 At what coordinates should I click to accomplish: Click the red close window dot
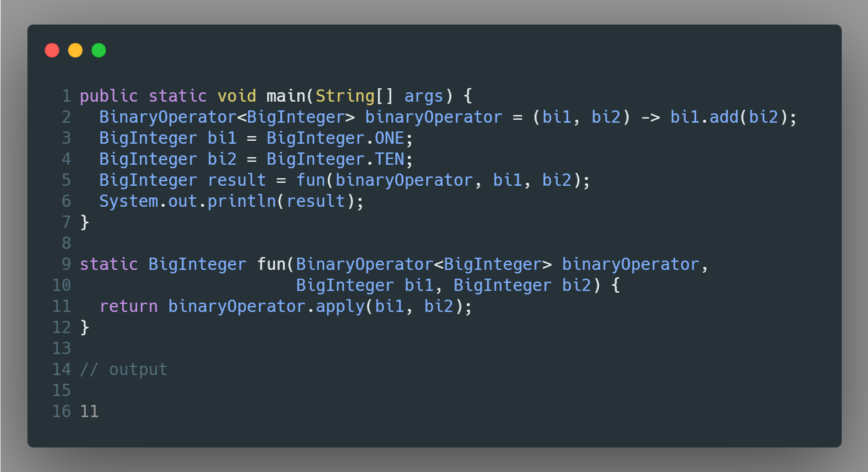click(x=52, y=50)
